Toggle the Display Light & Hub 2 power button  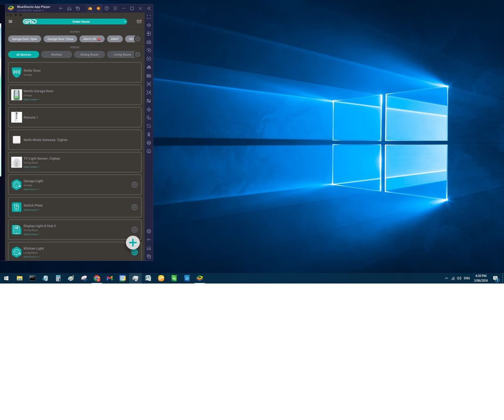134,230
